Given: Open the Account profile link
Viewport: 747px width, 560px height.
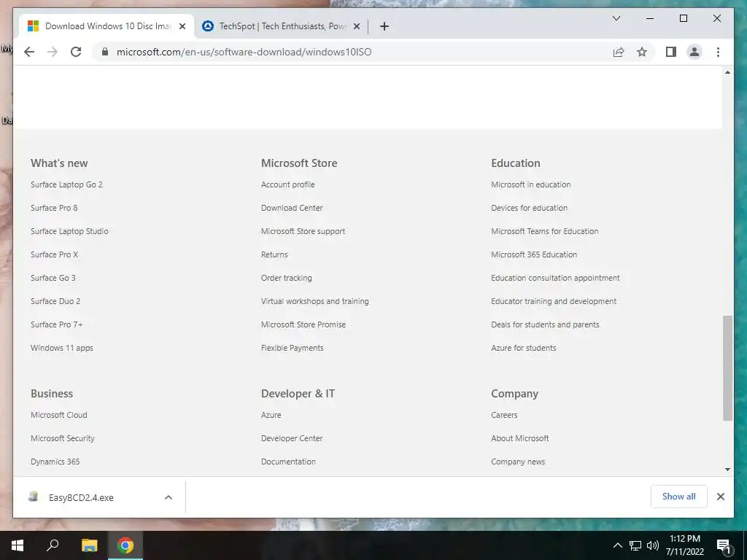Looking at the screenshot, I should pyautogui.click(x=287, y=184).
